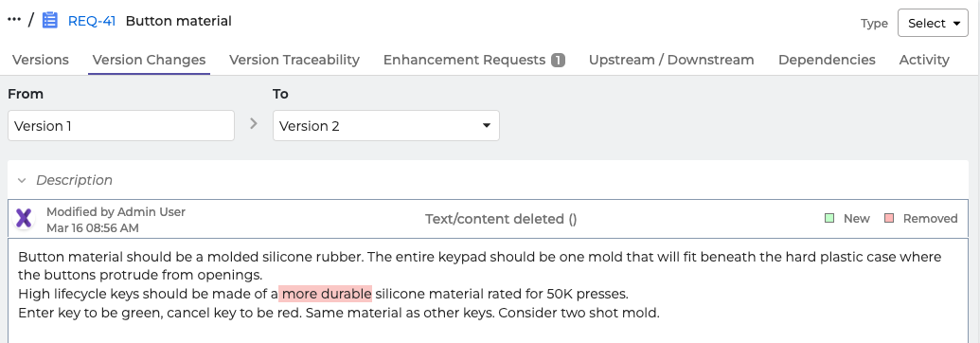Open the Type Select dropdown
The width and height of the screenshot is (980, 343).
[x=933, y=23]
